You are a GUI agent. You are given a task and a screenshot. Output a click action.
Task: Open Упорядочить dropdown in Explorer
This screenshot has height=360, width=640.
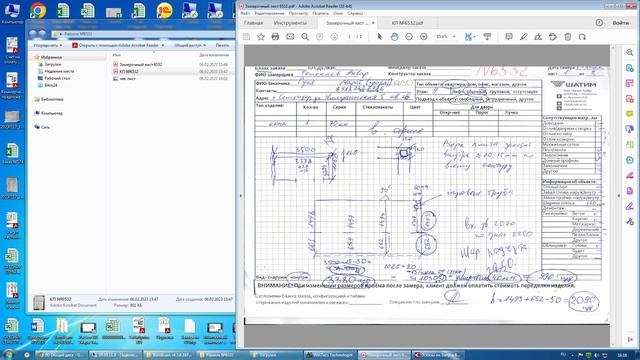48,45
